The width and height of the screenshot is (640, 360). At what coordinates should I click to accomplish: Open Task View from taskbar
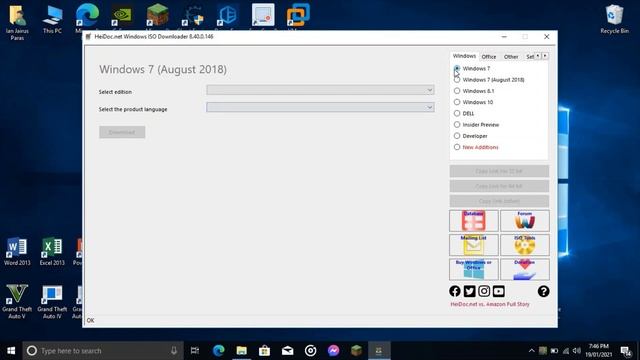point(195,351)
